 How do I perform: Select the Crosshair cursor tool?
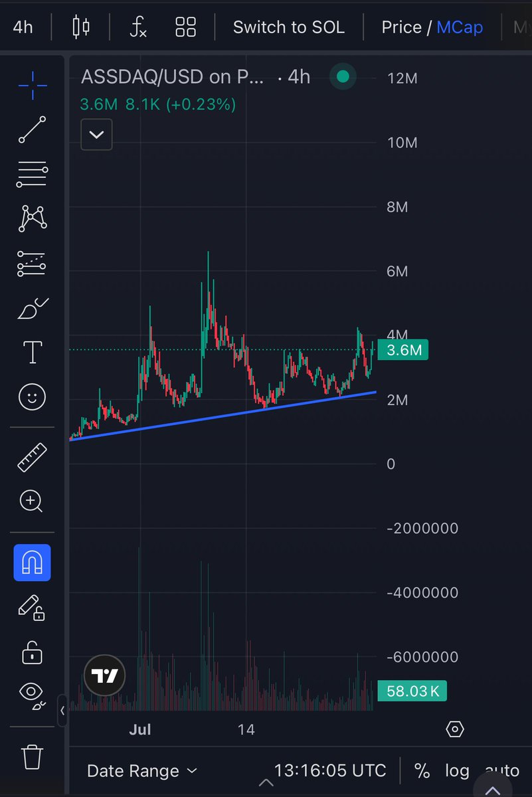[x=31, y=85]
